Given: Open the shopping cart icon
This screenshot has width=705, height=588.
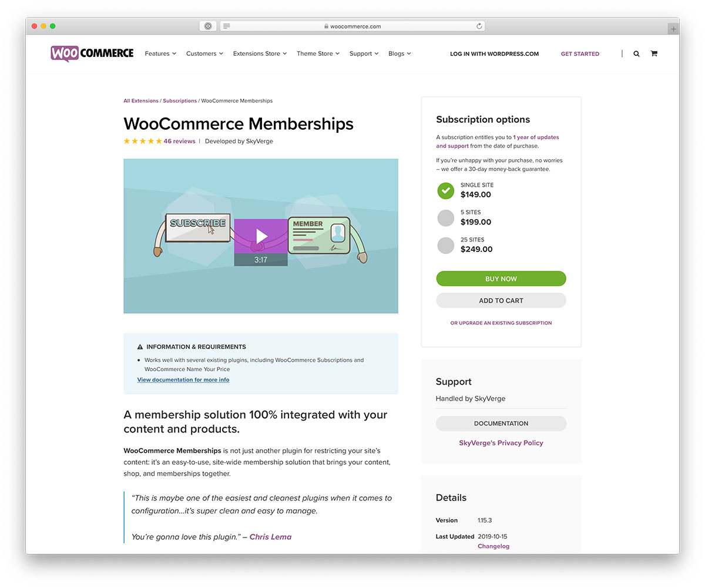Looking at the screenshot, I should pos(653,53).
